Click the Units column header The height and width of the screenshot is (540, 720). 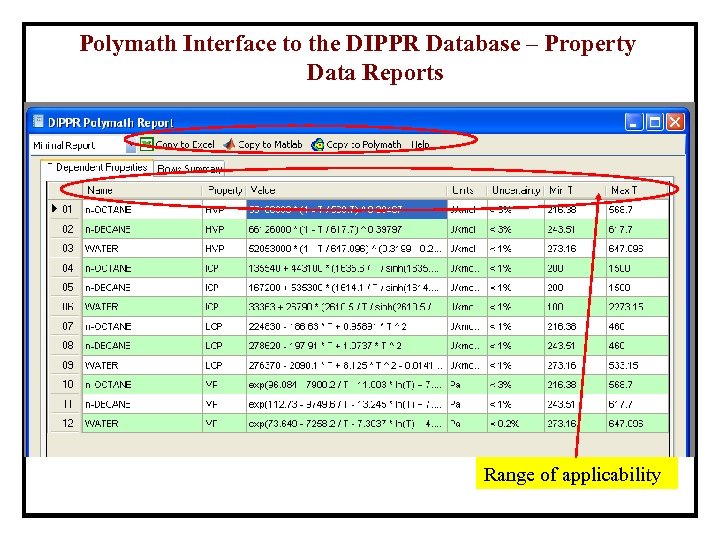tap(467, 190)
